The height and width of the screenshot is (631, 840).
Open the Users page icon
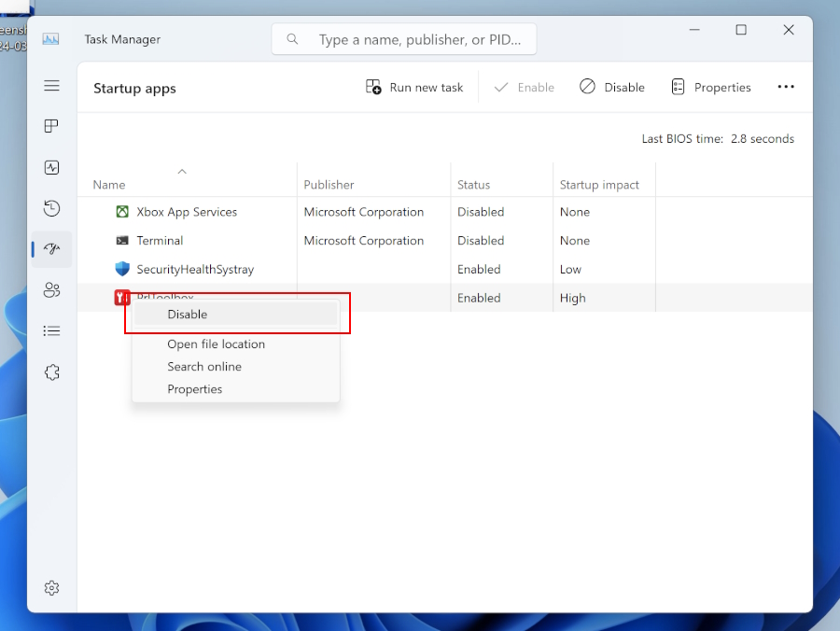[x=51, y=290]
